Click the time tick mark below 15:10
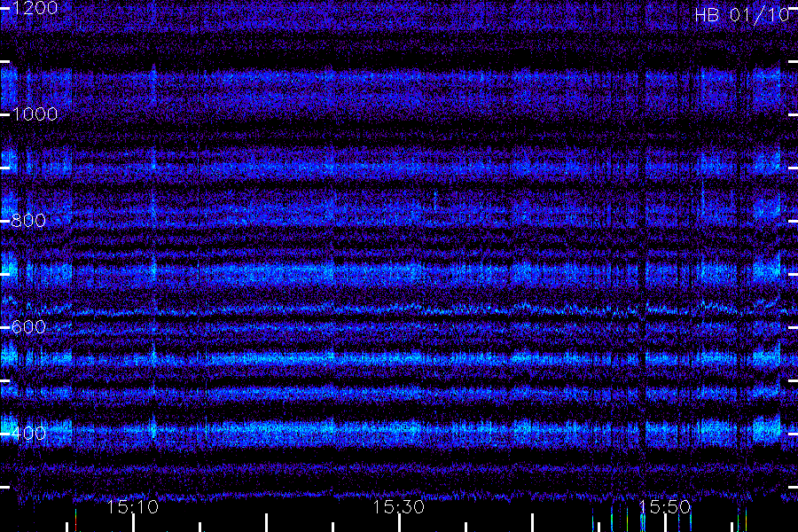 pyautogui.click(x=133, y=523)
